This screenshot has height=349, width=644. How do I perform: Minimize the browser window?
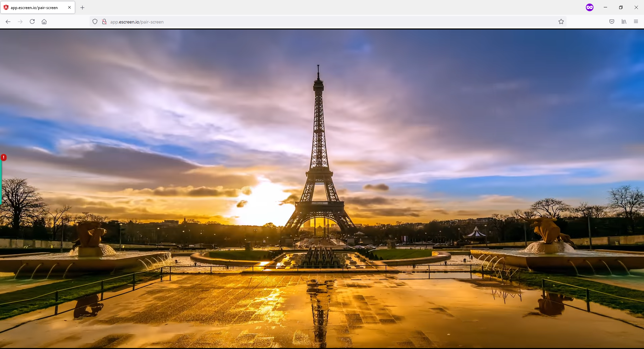[x=605, y=7]
